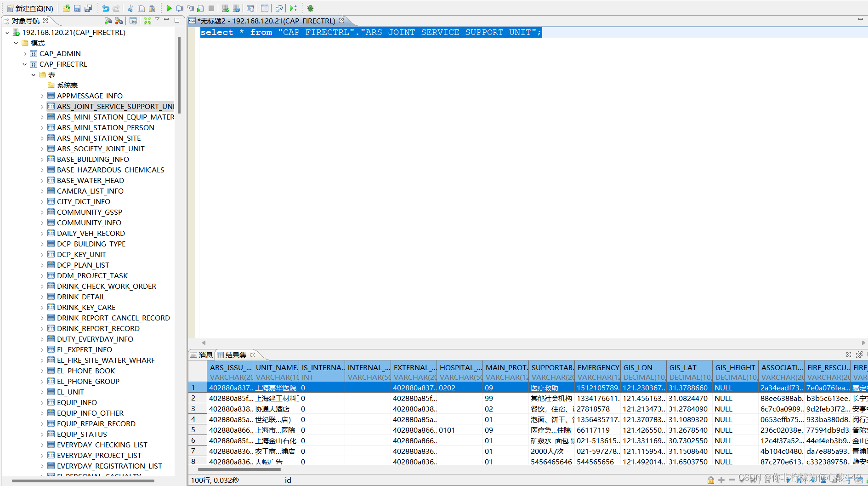Click the blue table grid icon in toolbar

pyautogui.click(x=265, y=8)
